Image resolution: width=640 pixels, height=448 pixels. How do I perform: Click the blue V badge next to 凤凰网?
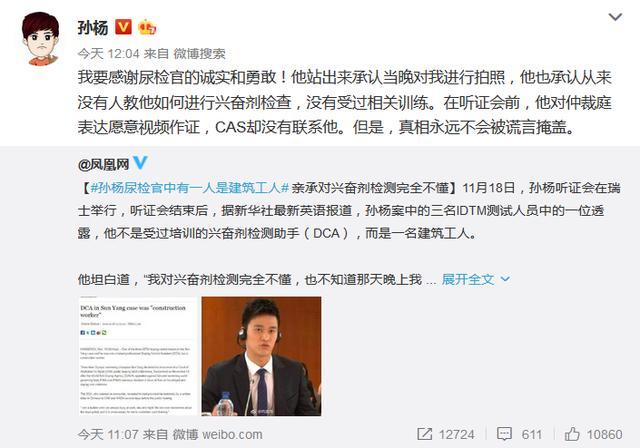pyautogui.click(x=140, y=163)
